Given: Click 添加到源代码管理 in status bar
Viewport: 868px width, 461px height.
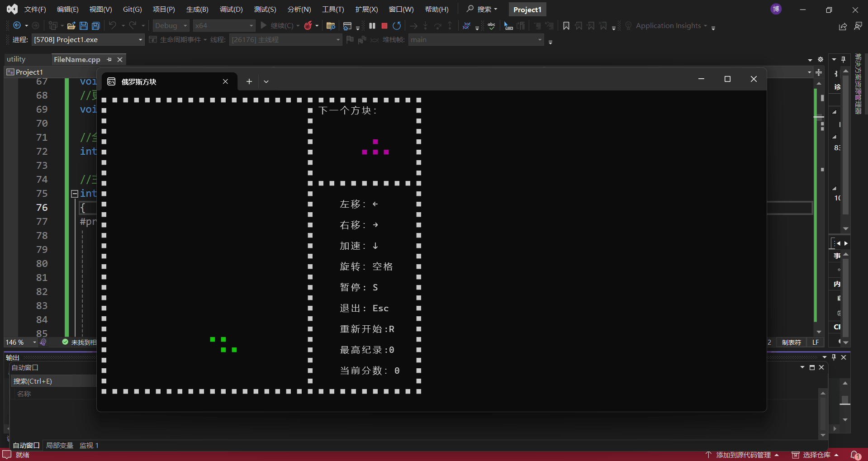Looking at the screenshot, I should [x=742, y=455].
